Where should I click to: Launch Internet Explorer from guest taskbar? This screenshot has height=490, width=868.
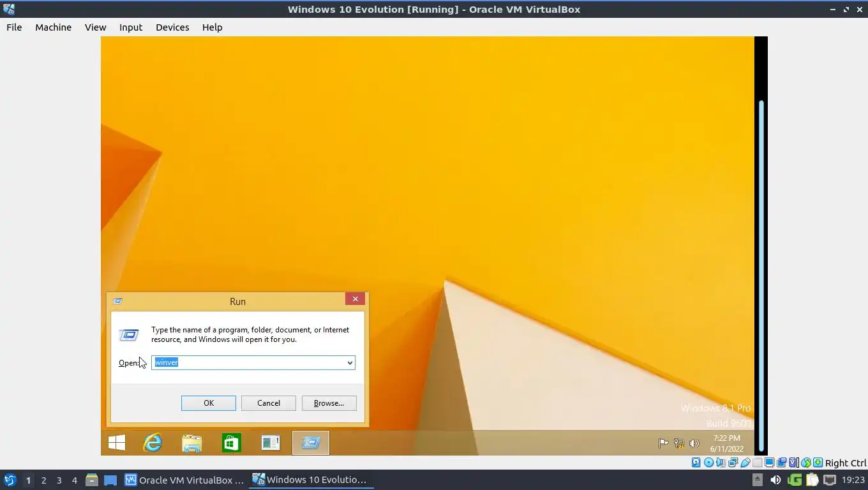(153, 443)
